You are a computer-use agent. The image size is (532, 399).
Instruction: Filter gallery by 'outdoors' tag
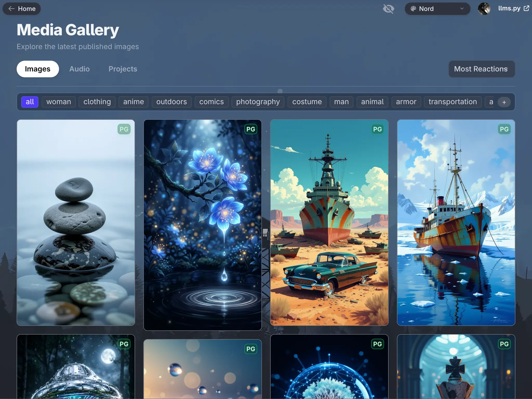coord(172,102)
